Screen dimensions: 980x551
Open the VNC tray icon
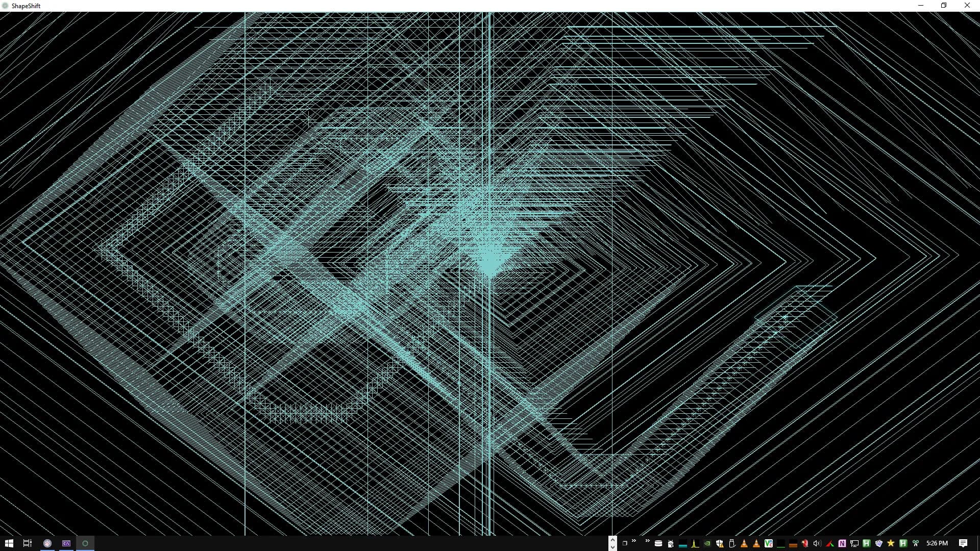pos(769,543)
